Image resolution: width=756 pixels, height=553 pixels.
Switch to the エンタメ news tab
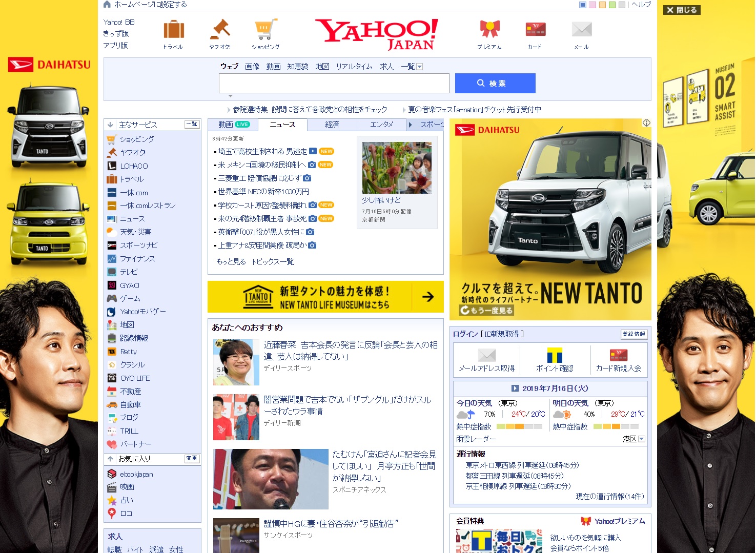click(381, 125)
